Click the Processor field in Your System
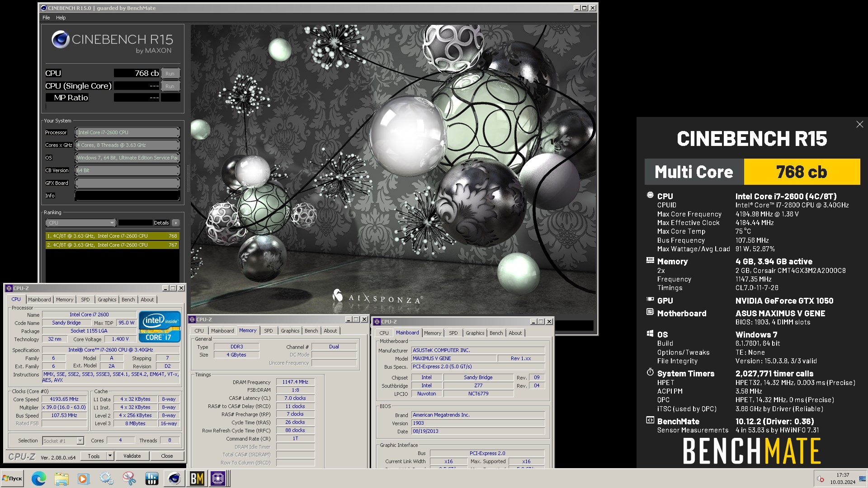 tap(127, 132)
